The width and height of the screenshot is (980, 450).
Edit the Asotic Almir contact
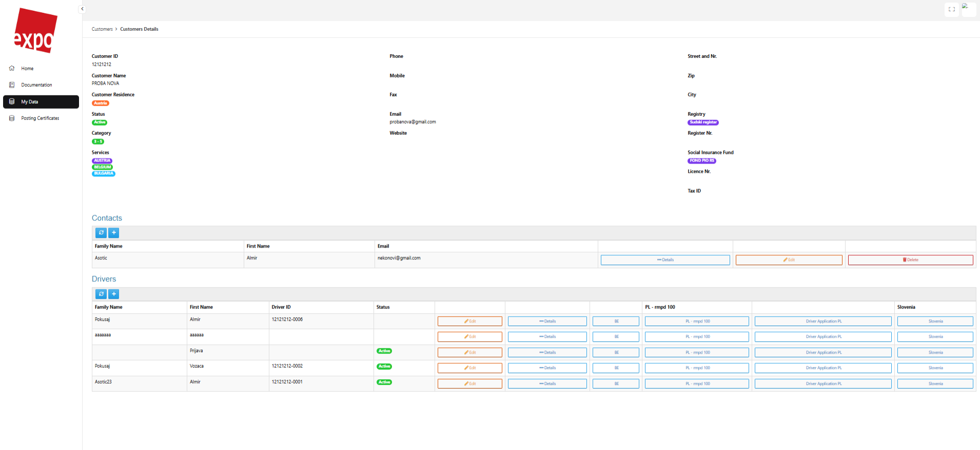(789, 260)
